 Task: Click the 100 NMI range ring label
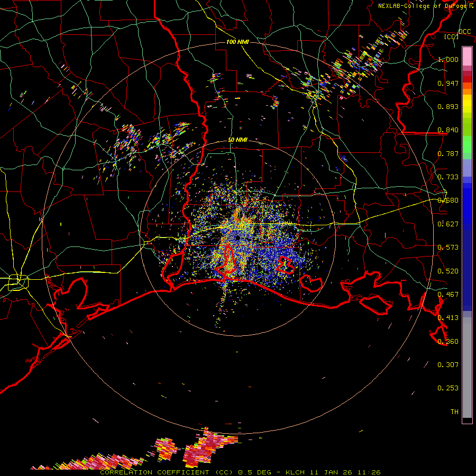[x=237, y=42]
